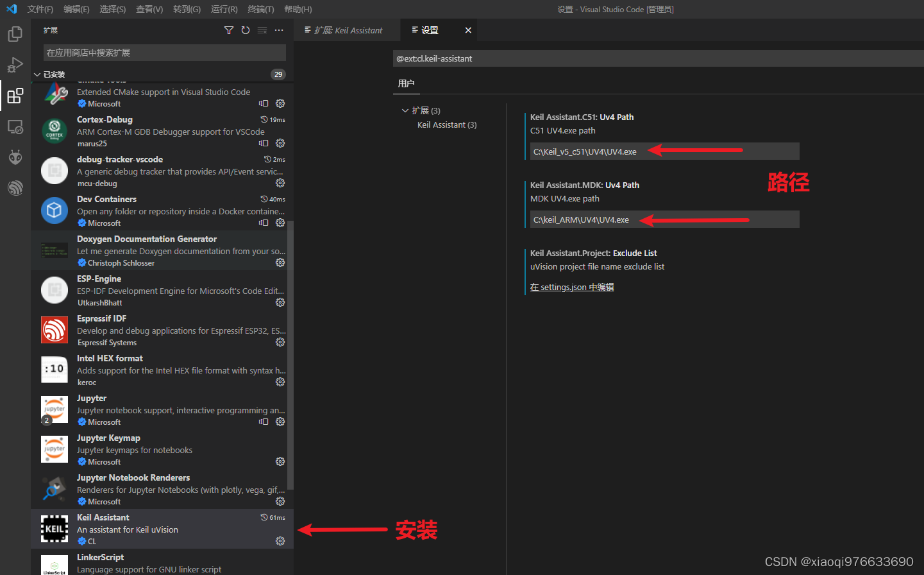
Task: Click remote sync icon for Jupyter
Action: pyautogui.click(x=264, y=422)
